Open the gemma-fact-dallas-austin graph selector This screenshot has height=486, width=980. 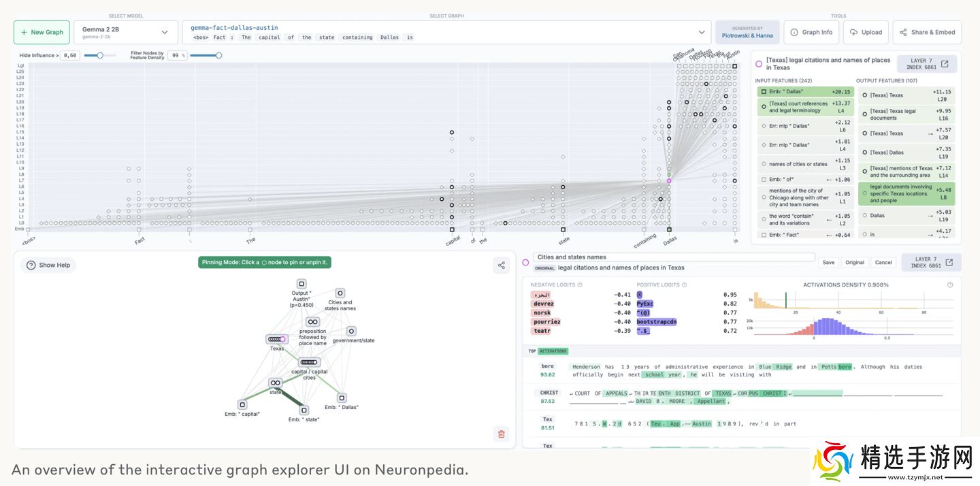pos(446,32)
